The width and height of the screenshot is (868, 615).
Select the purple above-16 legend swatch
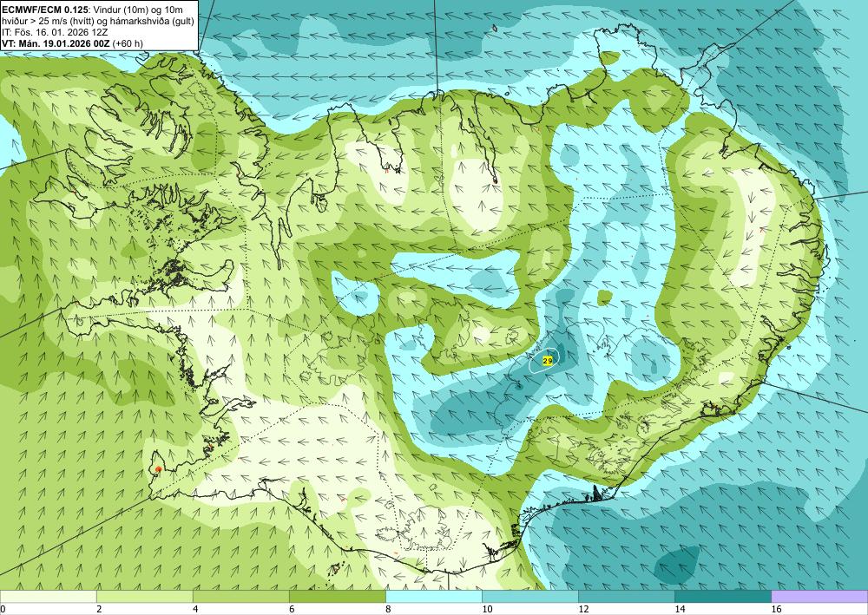(x=820, y=596)
